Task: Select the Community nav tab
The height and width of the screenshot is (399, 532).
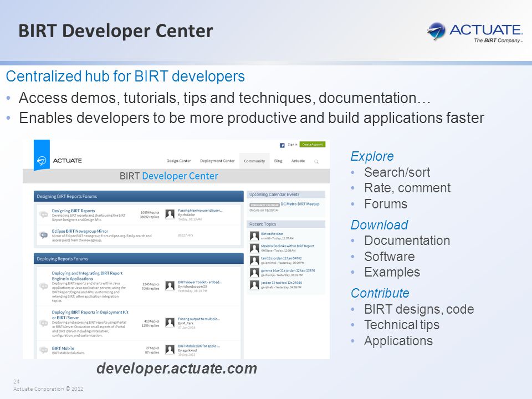Action: point(254,161)
